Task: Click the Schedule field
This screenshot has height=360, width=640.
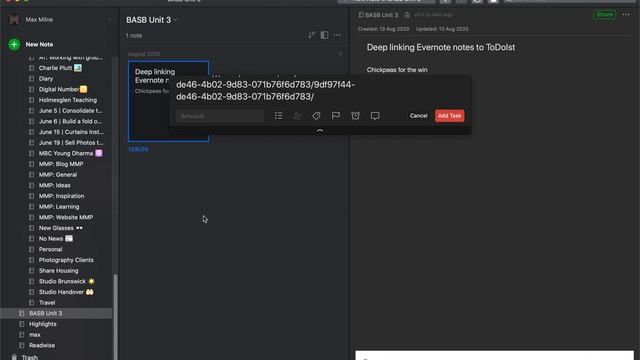Action: 220,116
